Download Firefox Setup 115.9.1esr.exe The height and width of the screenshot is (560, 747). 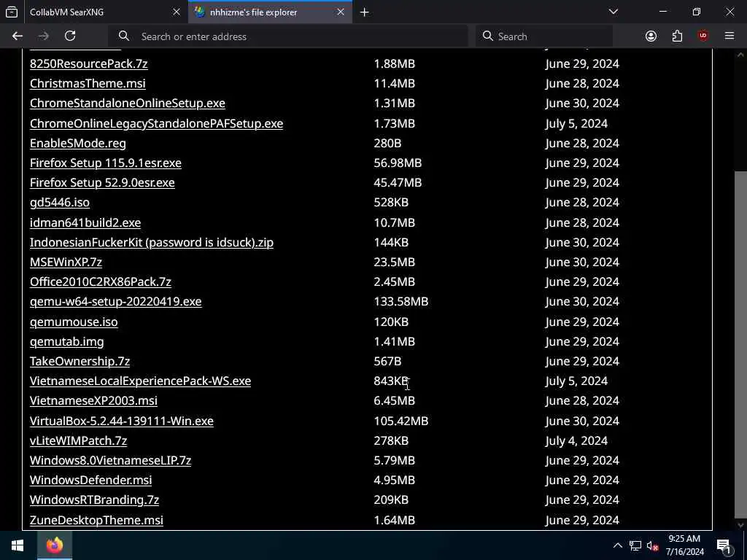click(105, 163)
